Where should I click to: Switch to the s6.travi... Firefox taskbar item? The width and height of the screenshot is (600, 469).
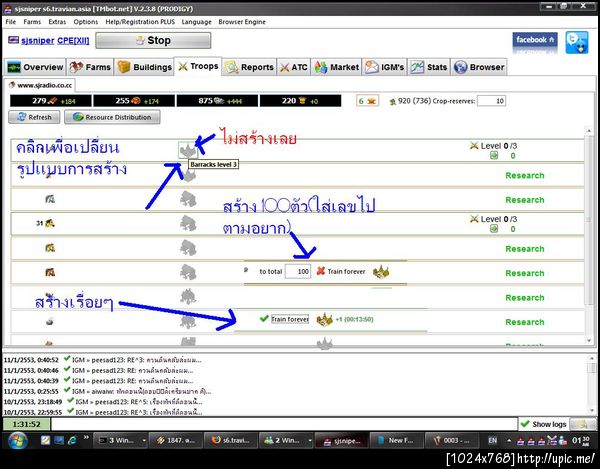coord(231,440)
